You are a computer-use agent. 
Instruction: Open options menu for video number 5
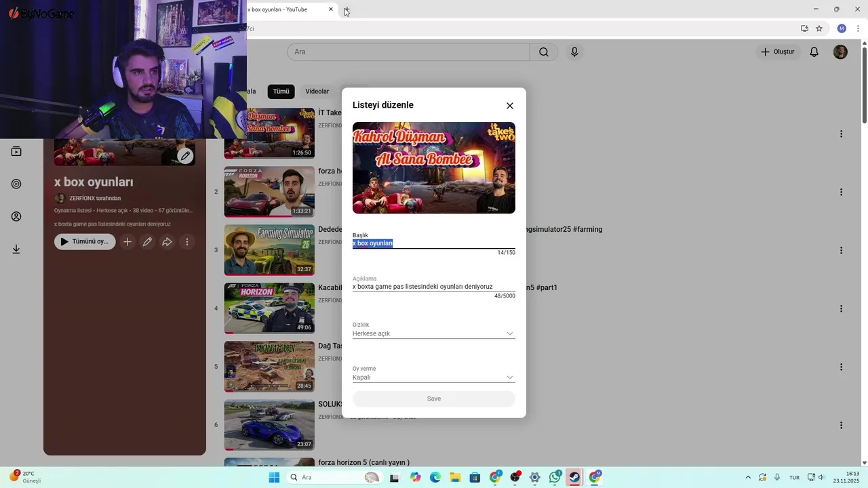(841, 367)
